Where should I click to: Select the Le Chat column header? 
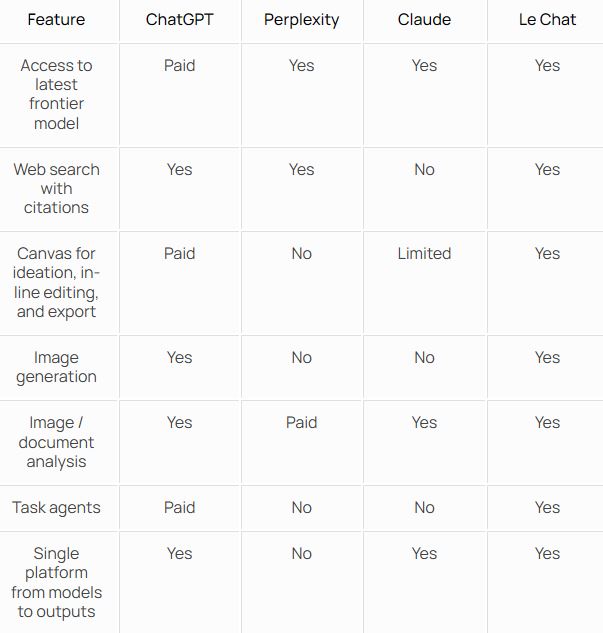[546, 19]
